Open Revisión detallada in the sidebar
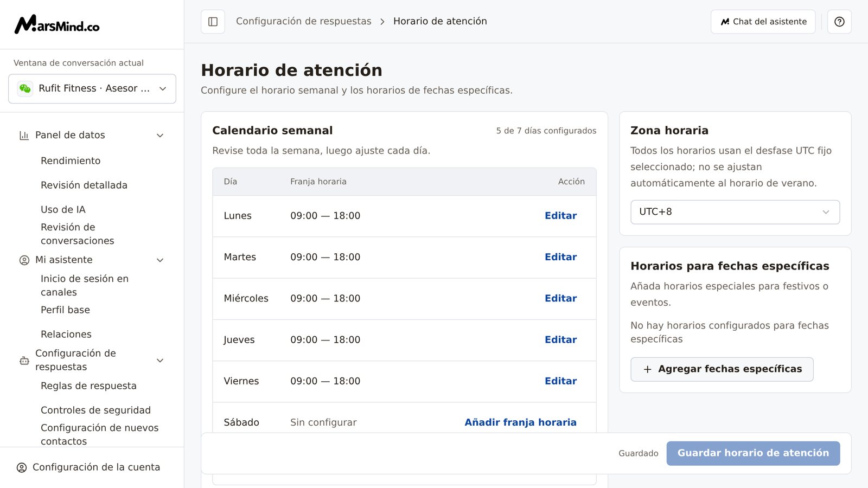The width and height of the screenshot is (868, 488). coord(84,185)
